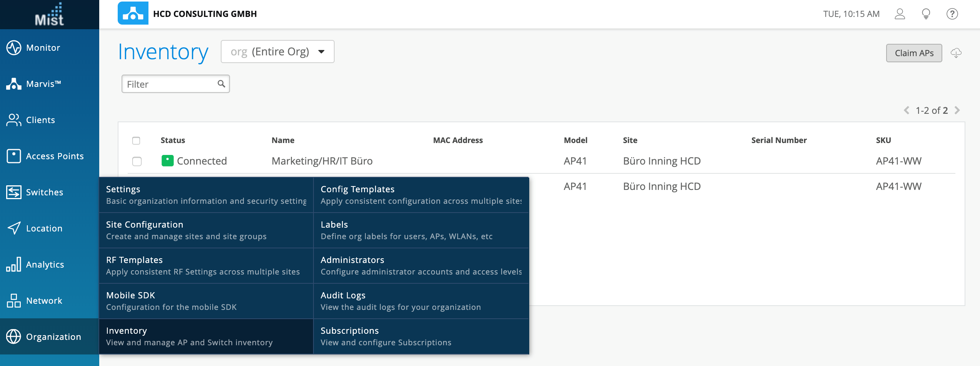Go to previous page of inventory results
The image size is (980, 366).
[x=907, y=111]
